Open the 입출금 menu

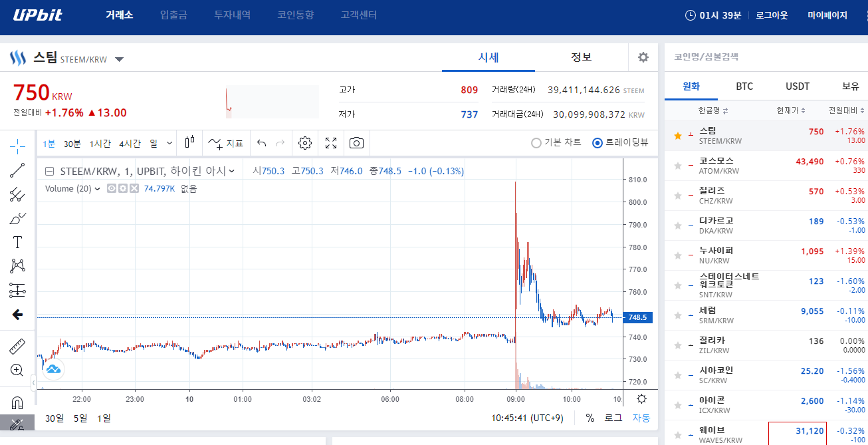(x=173, y=15)
